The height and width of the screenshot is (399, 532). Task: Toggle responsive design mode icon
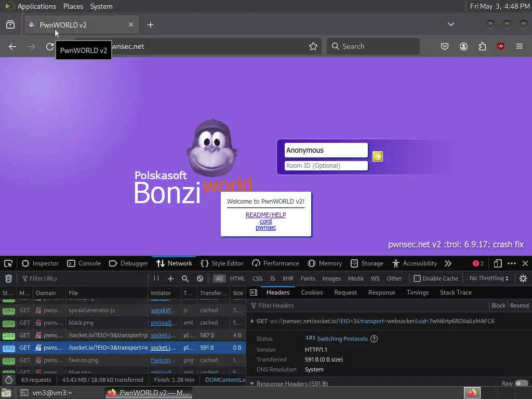click(x=497, y=263)
